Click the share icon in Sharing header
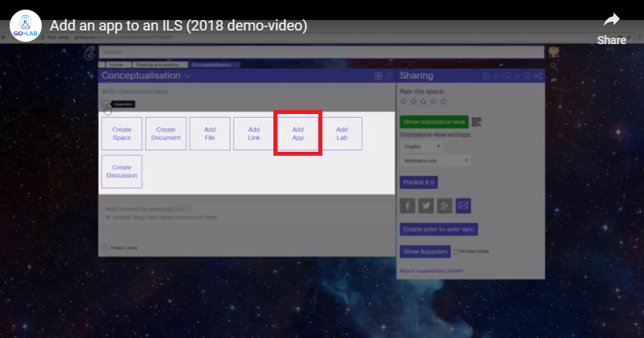Screen dimensions: 644x338 click(538, 76)
